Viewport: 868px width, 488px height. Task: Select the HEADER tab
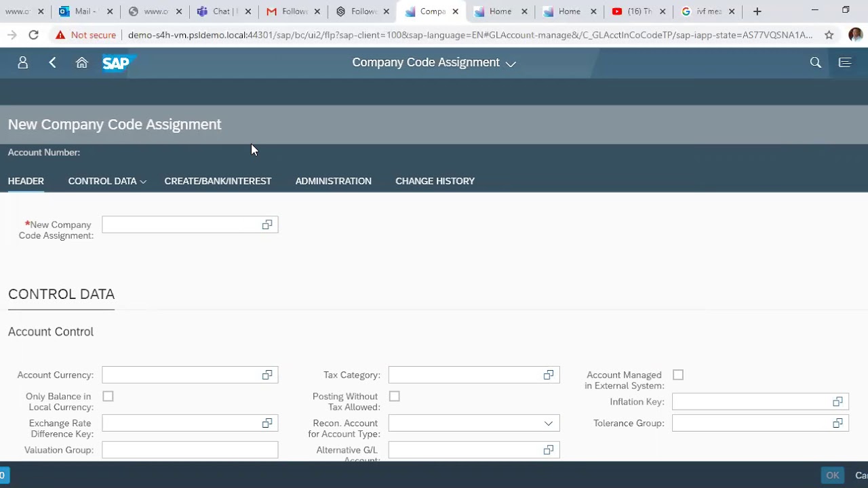click(x=26, y=181)
